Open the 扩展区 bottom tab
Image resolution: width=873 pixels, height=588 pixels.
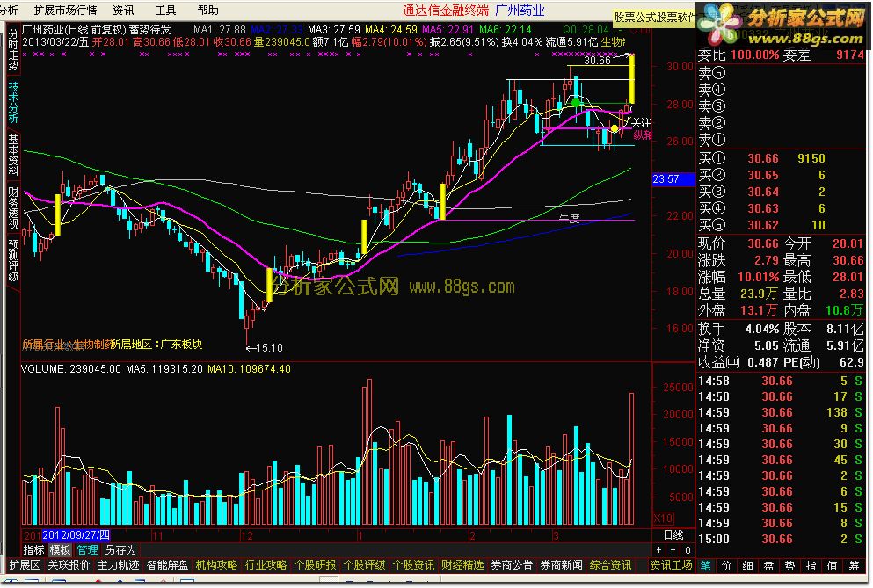25,564
